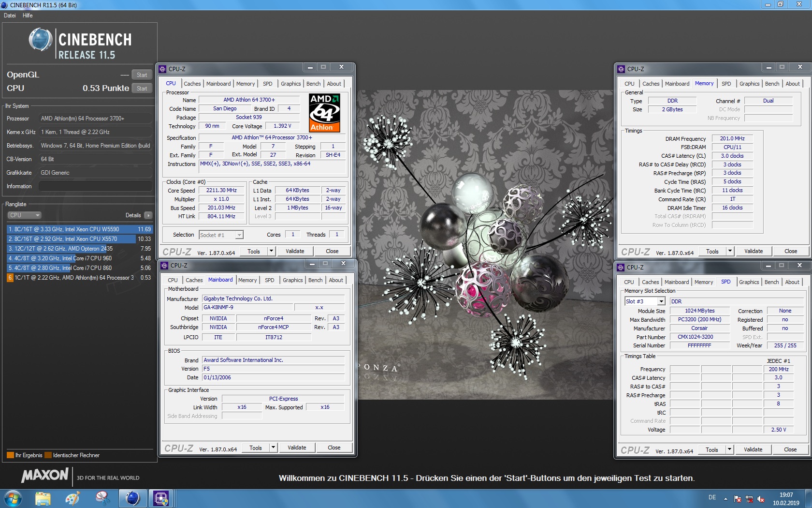812x508 pixels.
Task: Open the Hilfe menu
Action: [28, 15]
